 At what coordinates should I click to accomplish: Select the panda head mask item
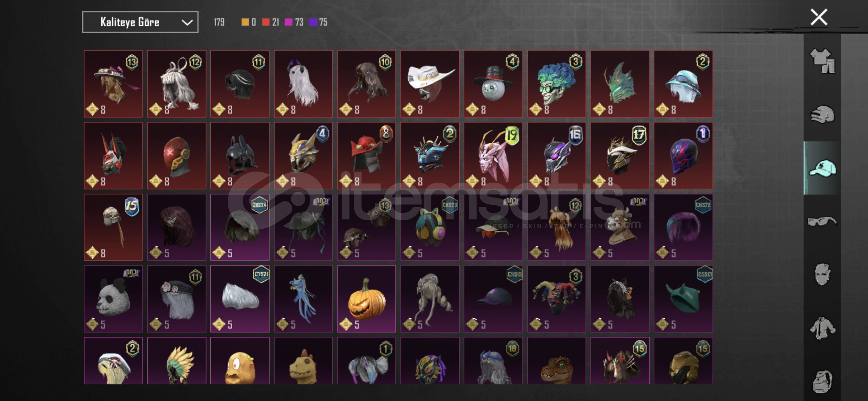click(113, 299)
